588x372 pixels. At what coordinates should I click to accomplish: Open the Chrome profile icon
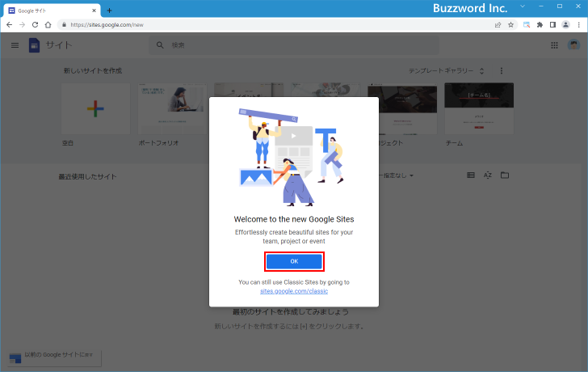[x=565, y=25]
